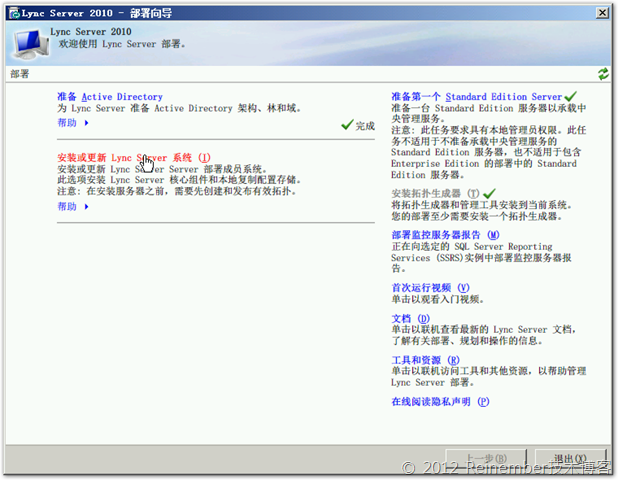This screenshot has width=618, height=480.
Task: Open 在线阅读隐私声明 (P) link
Action: [x=440, y=402]
